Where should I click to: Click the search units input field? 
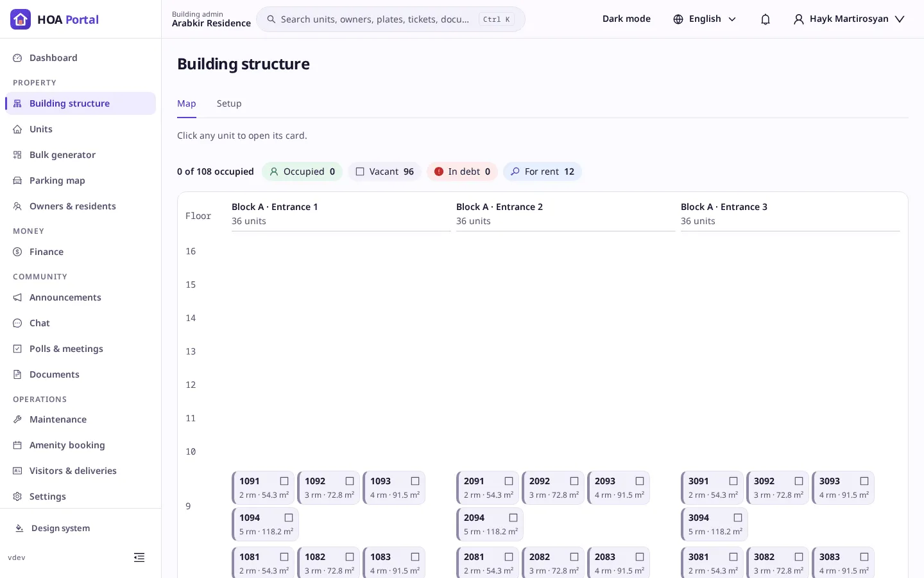391,19
